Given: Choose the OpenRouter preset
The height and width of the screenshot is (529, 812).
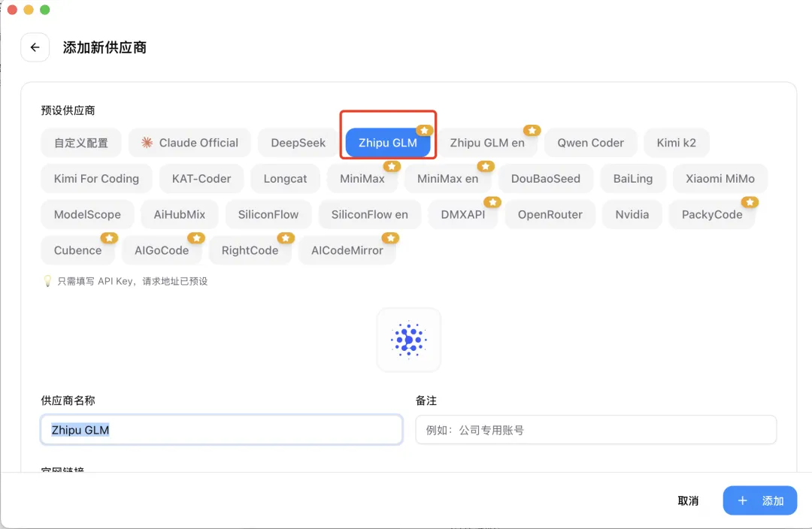Looking at the screenshot, I should click(x=550, y=214).
